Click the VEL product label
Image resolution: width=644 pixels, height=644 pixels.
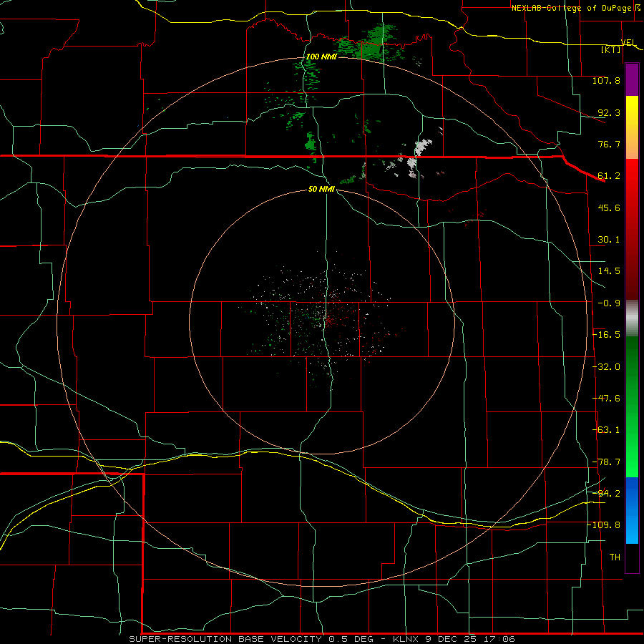[628, 42]
